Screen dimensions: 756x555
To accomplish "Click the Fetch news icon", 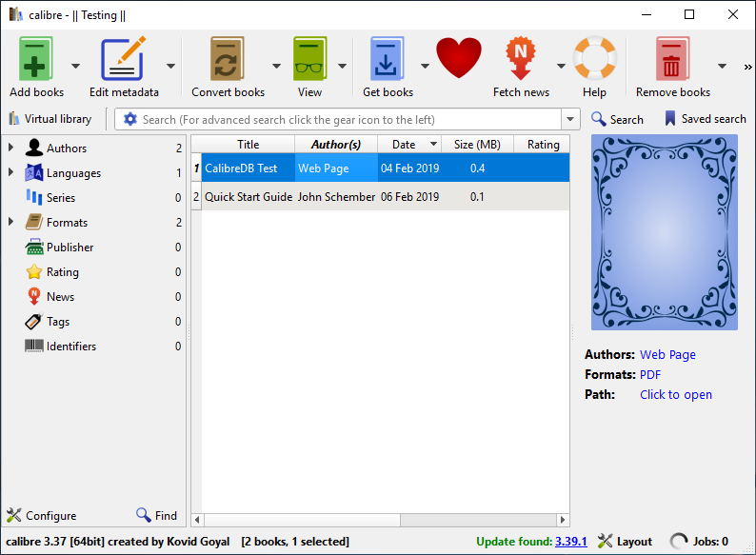I will [521, 58].
